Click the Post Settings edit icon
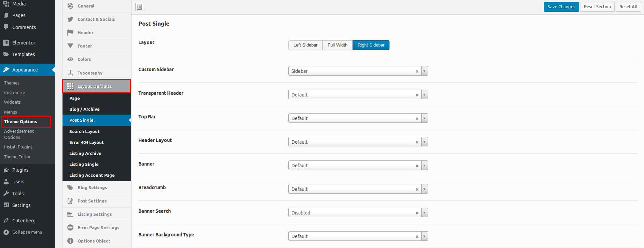This screenshot has height=248, width=644. coord(70,201)
